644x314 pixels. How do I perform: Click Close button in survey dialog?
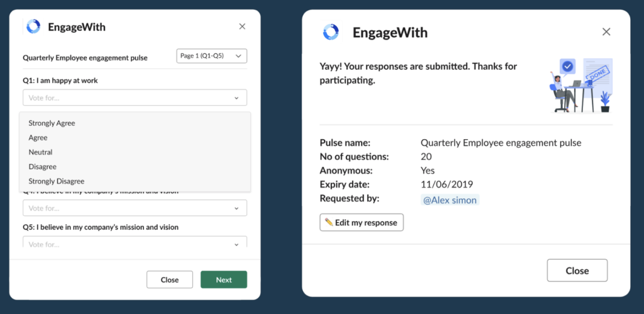(170, 280)
